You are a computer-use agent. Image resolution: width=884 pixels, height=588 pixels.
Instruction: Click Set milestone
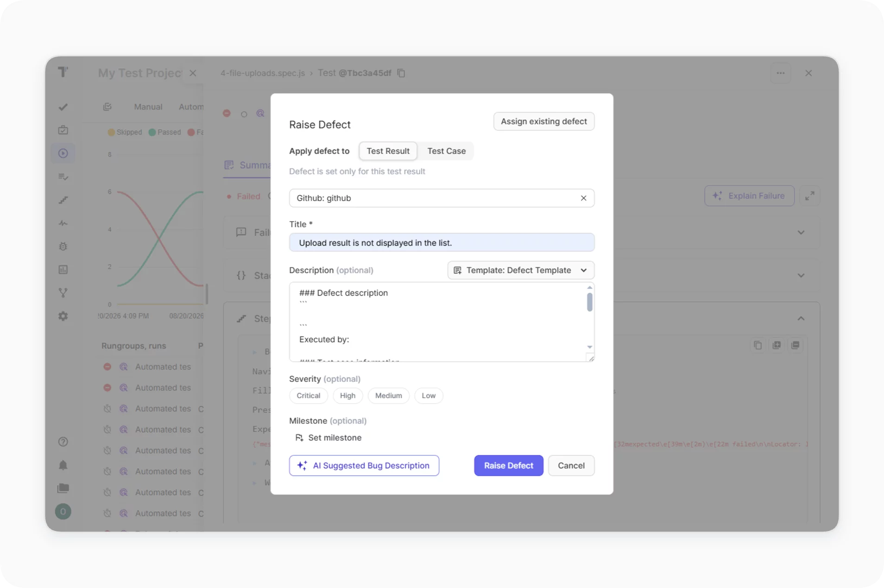328,437
